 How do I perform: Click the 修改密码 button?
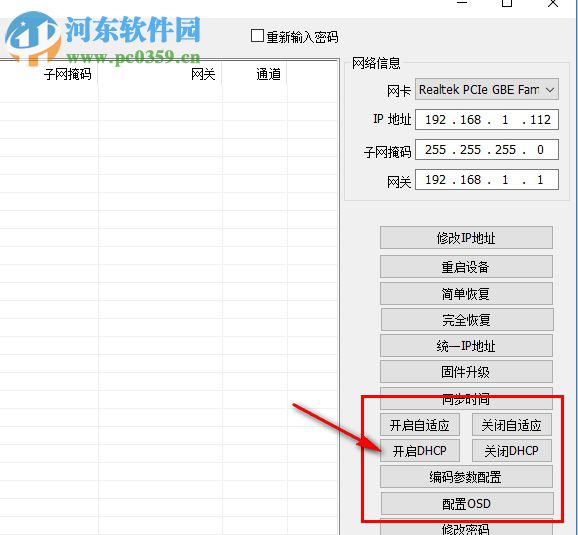click(466, 528)
